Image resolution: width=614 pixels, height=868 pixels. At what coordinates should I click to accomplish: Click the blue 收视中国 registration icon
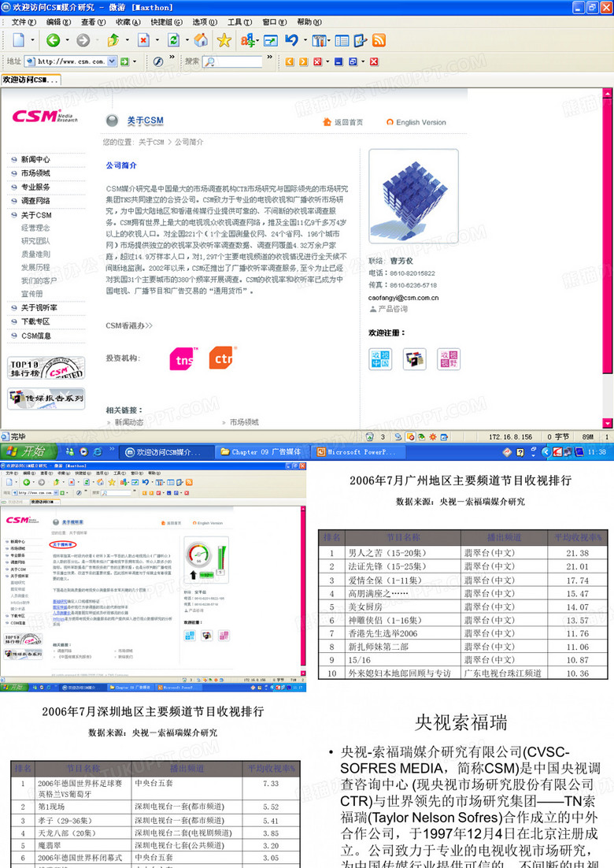click(380, 359)
